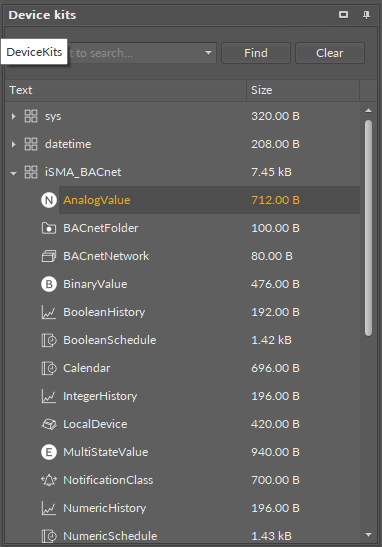
Task: Click the Find button
Action: point(256,53)
